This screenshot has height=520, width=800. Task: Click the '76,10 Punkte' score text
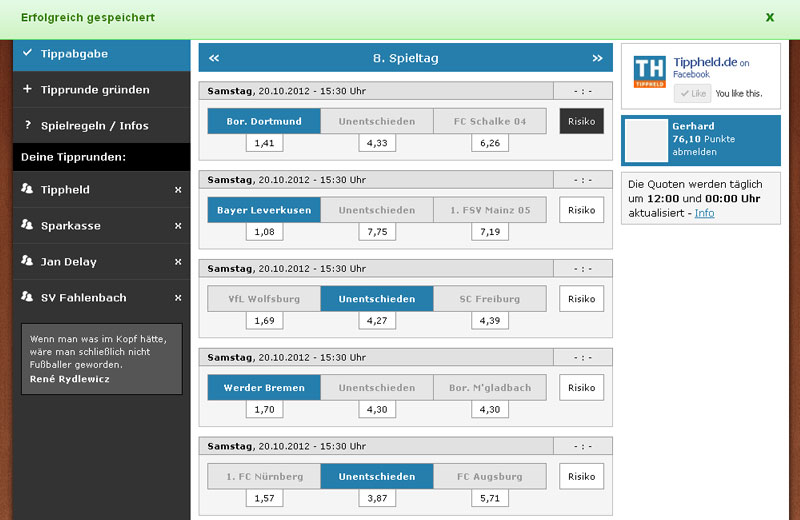click(704, 139)
